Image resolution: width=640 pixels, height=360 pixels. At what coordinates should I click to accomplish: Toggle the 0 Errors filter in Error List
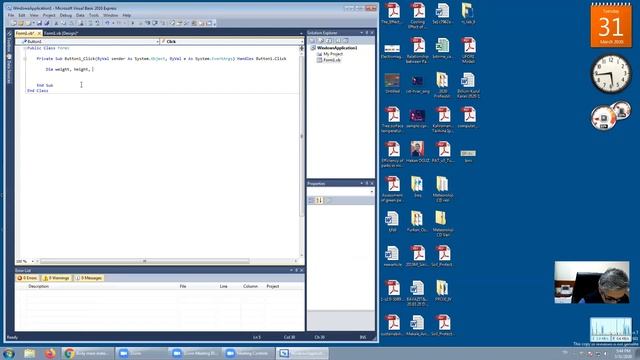pos(27,278)
